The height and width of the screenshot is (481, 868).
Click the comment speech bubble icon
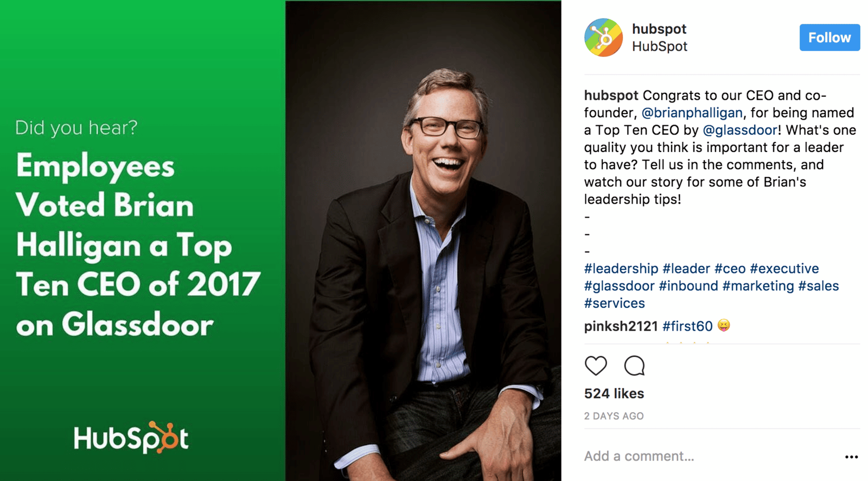[x=634, y=365]
